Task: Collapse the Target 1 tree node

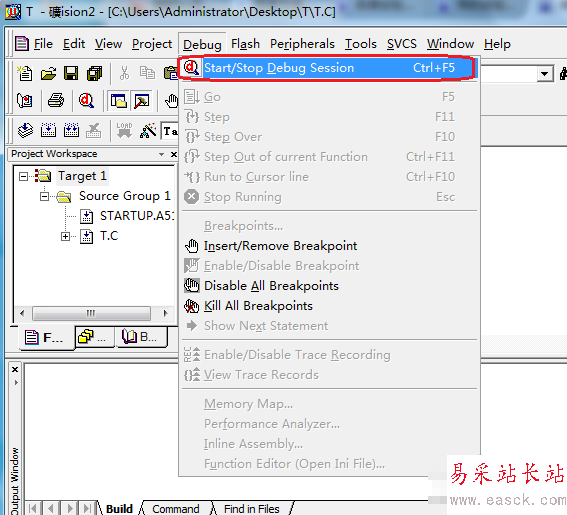Action: pyautogui.click(x=24, y=176)
